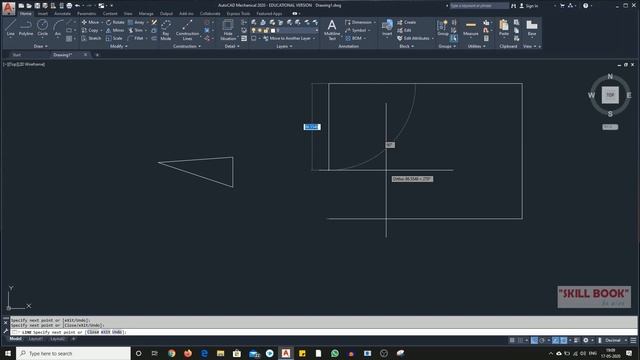Click the Scale tool
Viewport: 640px width, 360px height.
point(114,38)
